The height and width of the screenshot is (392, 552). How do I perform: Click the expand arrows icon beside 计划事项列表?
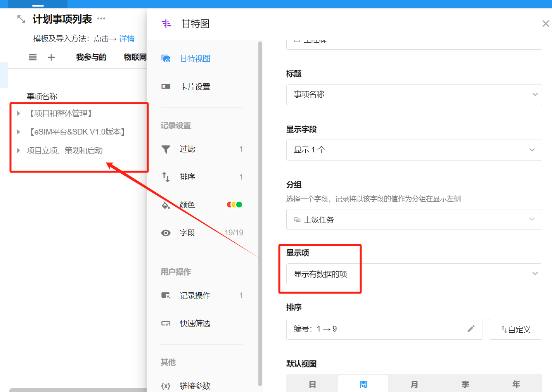[21, 19]
